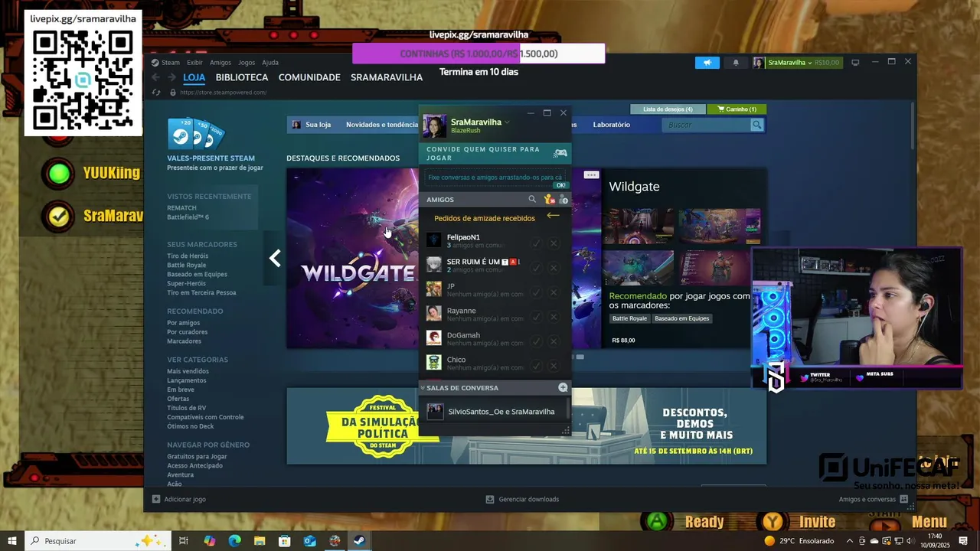Accept JP friend request checkmark

pos(536,292)
